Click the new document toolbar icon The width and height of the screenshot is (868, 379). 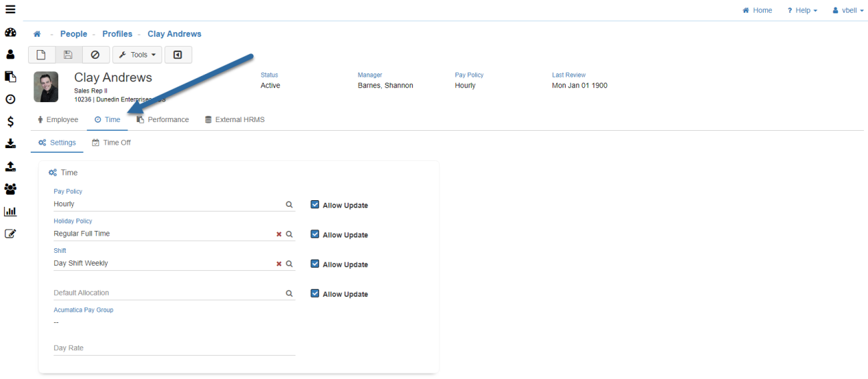click(x=41, y=55)
